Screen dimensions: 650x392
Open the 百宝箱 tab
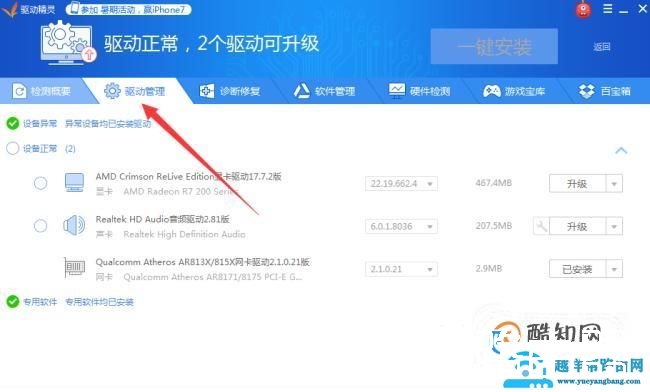tap(604, 91)
